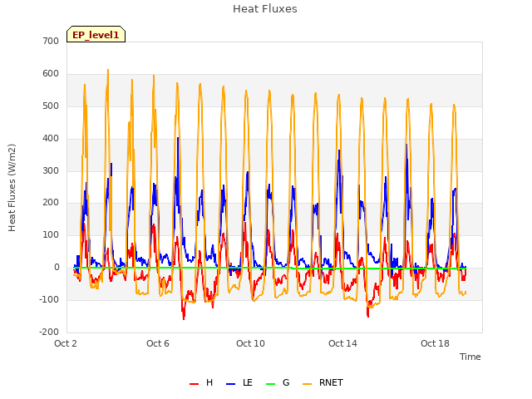Click the green G legend color marker
Screen dimensions: 532x399
tap(271, 384)
